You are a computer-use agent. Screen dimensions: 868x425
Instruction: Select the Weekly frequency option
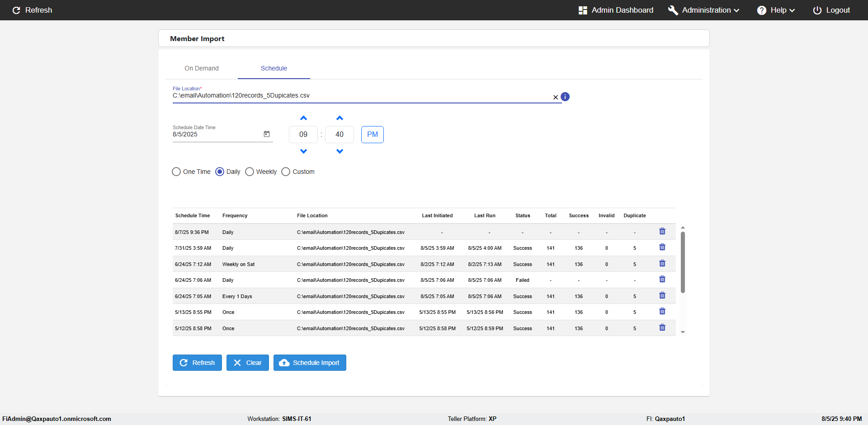click(x=250, y=172)
